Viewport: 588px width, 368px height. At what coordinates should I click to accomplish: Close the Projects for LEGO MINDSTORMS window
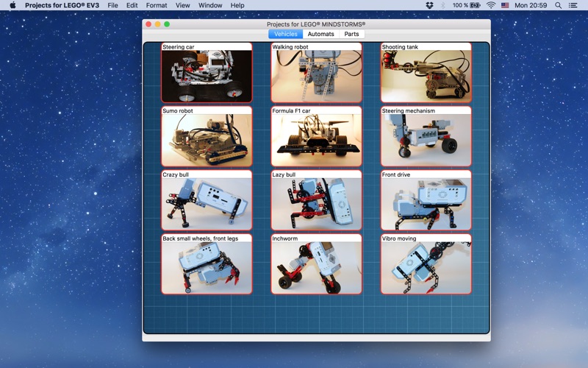[x=148, y=24]
